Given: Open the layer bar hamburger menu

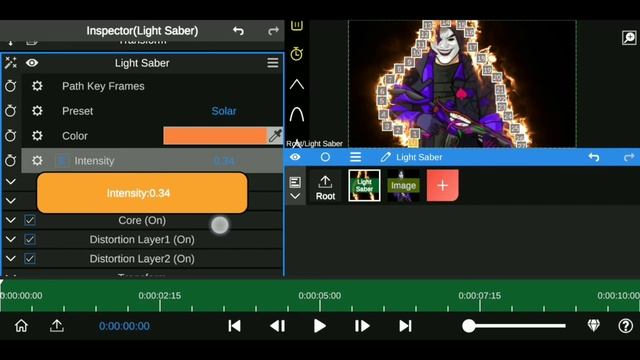Looking at the screenshot, I should click(356, 157).
